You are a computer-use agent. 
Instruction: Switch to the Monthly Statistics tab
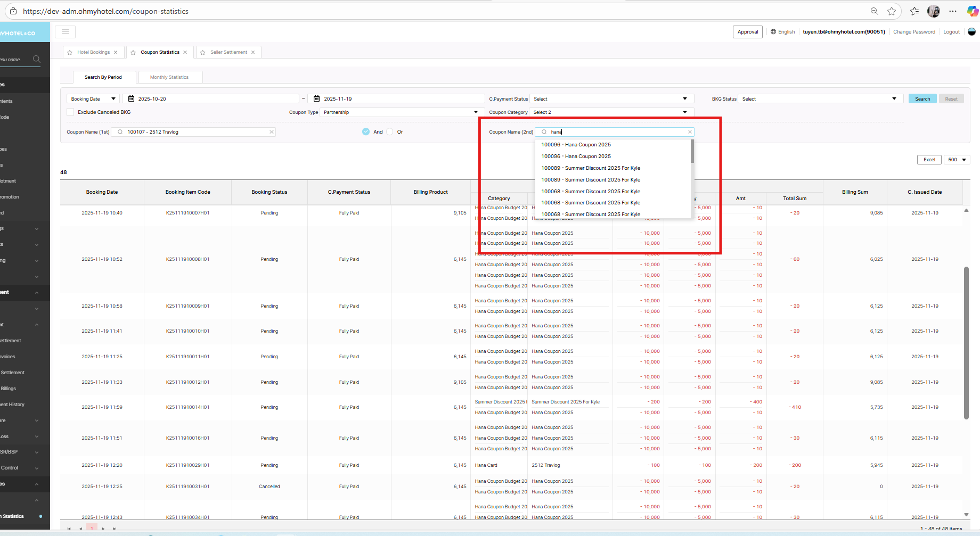(x=169, y=77)
